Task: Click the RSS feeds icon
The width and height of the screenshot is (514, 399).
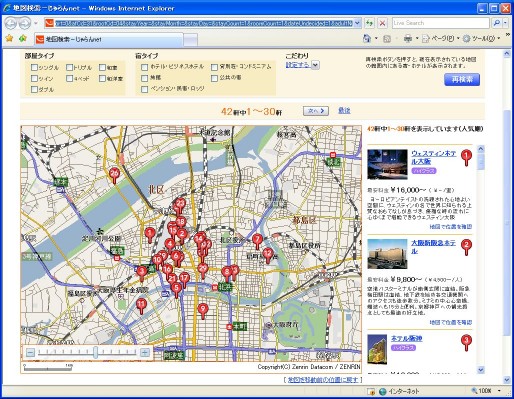Action: (387, 39)
